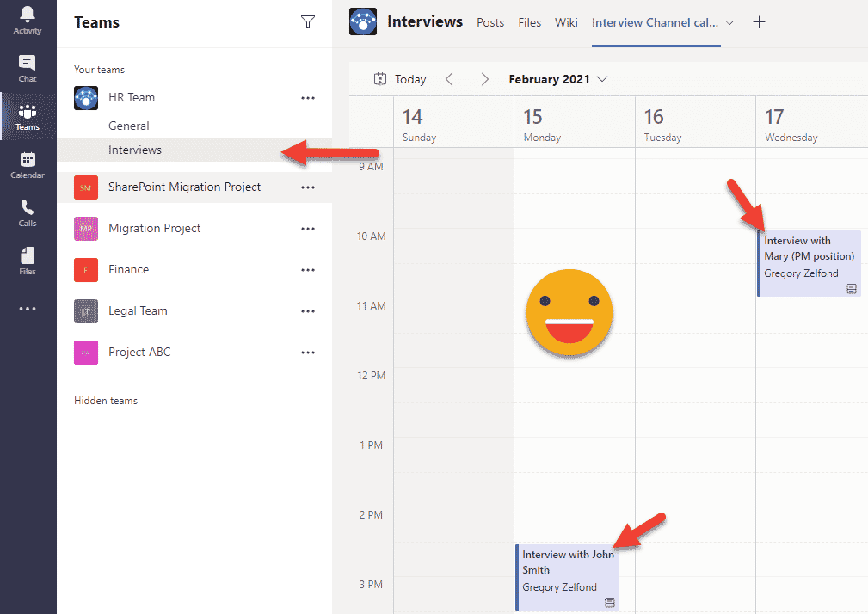Open the Interviews channel
Screen dimensions: 868x614
[195, 150]
